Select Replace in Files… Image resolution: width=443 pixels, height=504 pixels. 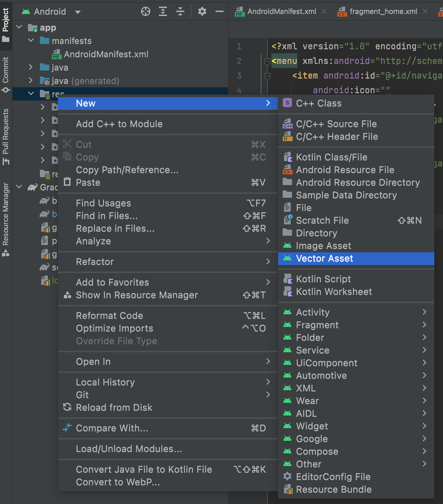[x=168, y=229]
